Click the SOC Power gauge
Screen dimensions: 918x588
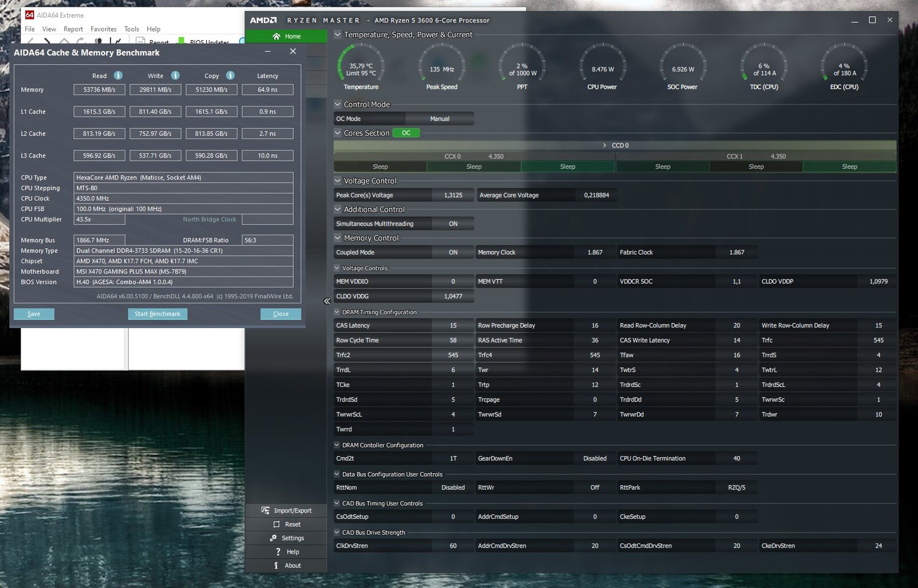coord(683,66)
